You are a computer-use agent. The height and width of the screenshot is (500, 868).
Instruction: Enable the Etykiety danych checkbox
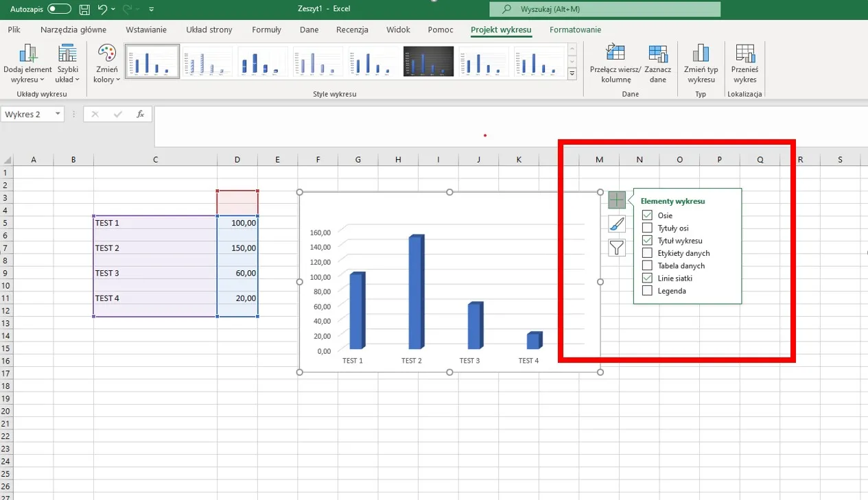pyautogui.click(x=647, y=253)
